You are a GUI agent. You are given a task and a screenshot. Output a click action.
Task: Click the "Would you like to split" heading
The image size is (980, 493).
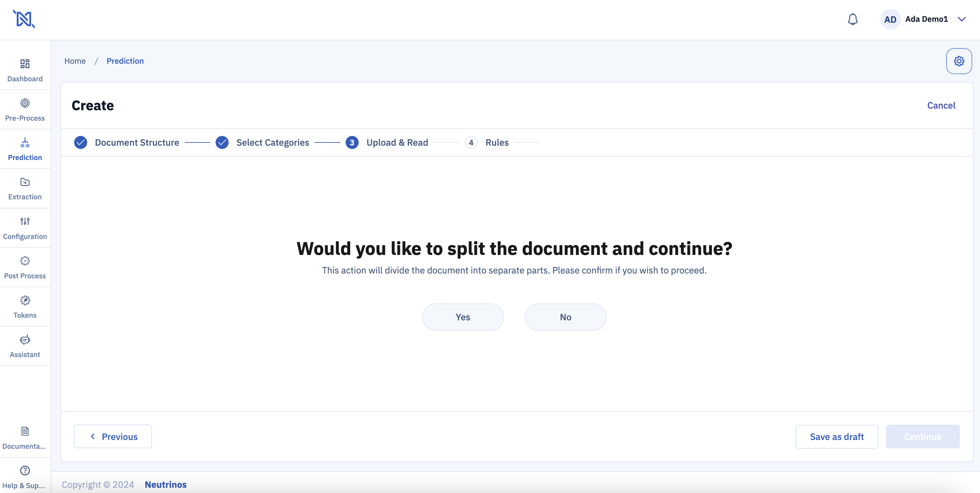(x=514, y=248)
